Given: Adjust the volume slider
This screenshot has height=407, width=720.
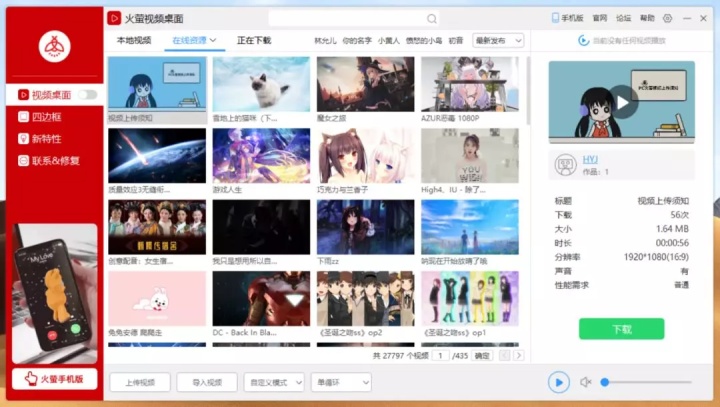Looking at the screenshot, I should [x=647, y=382].
